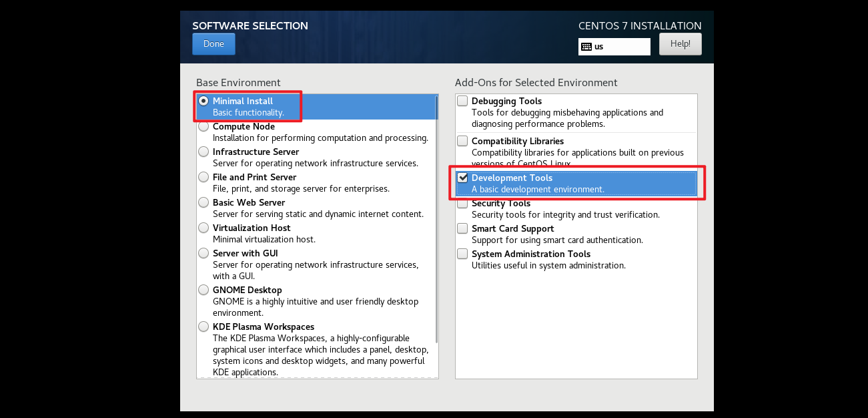Select Server with GUI radio button

203,253
